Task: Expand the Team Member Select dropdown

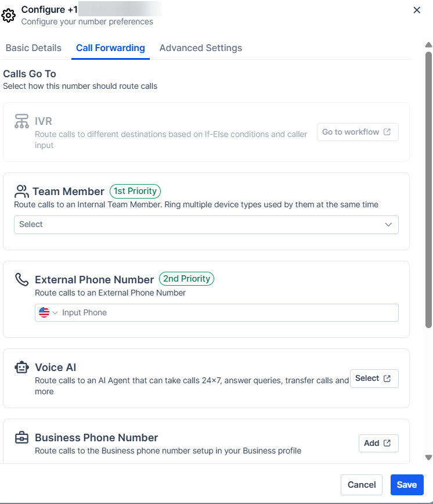Action: click(206, 225)
